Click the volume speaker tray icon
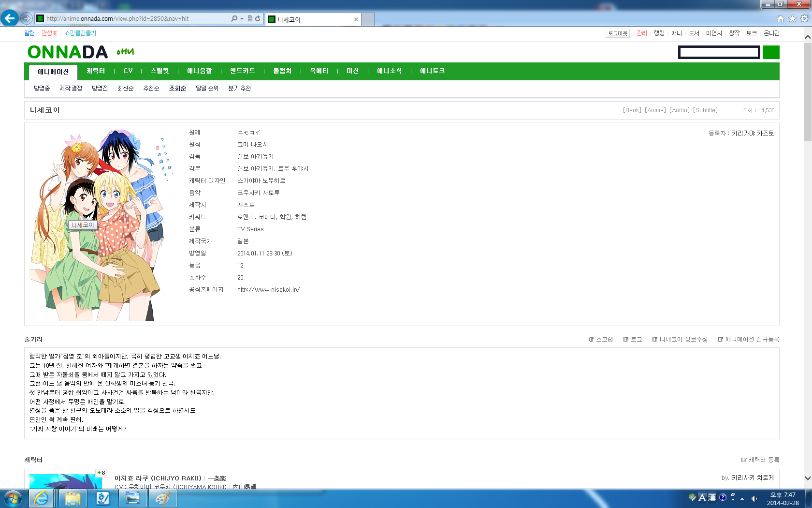The width and height of the screenshot is (812, 508). (754, 498)
